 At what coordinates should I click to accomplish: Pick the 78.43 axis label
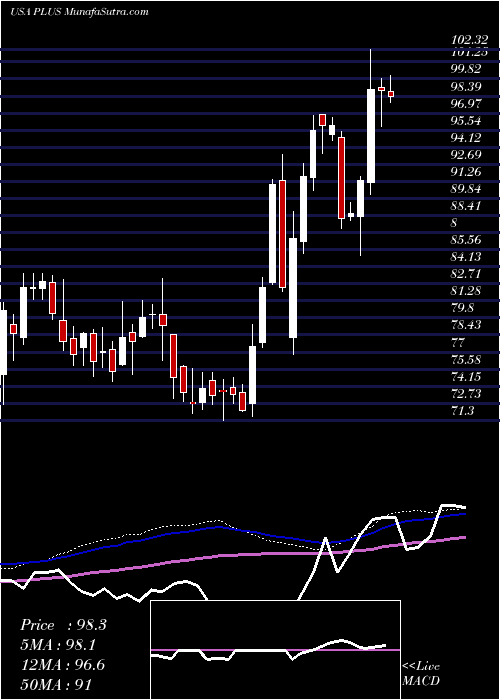coord(467,325)
